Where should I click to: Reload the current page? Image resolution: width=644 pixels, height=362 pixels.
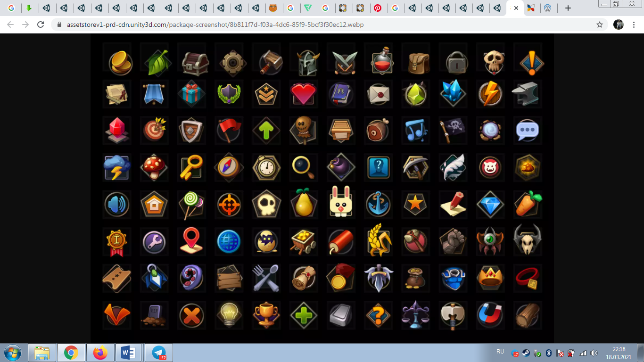pos(41,25)
